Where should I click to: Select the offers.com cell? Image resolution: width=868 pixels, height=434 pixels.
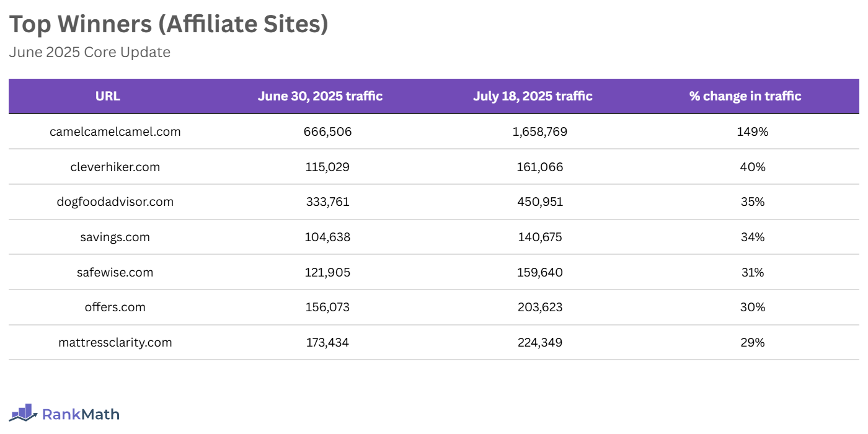point(115,307)
